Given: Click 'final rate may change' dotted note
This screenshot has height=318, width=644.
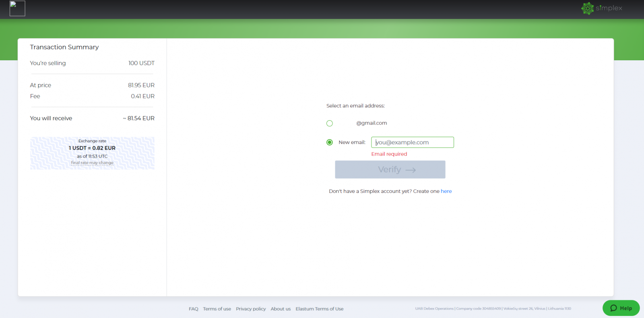Looking at the screenshot, I should [x=92, y=163].
